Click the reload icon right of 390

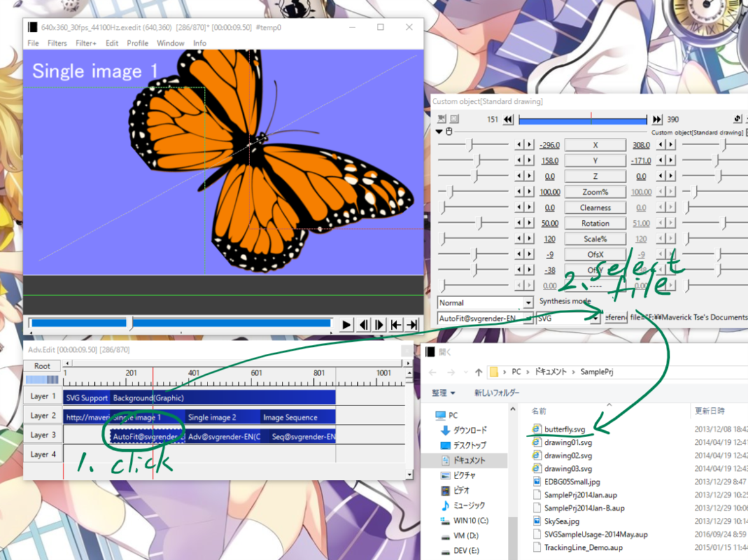click(738, 119)
